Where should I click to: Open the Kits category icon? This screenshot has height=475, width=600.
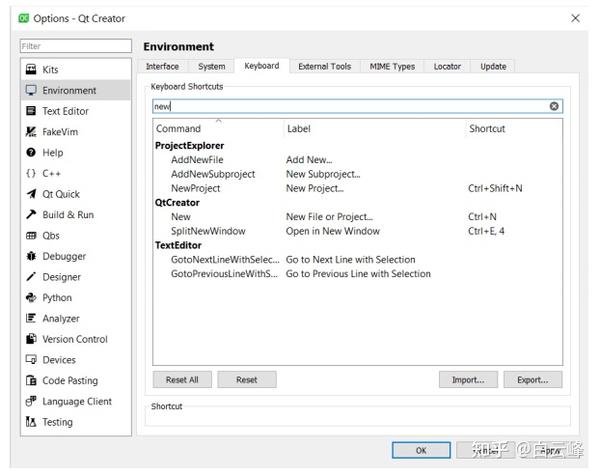coord(31,69)
